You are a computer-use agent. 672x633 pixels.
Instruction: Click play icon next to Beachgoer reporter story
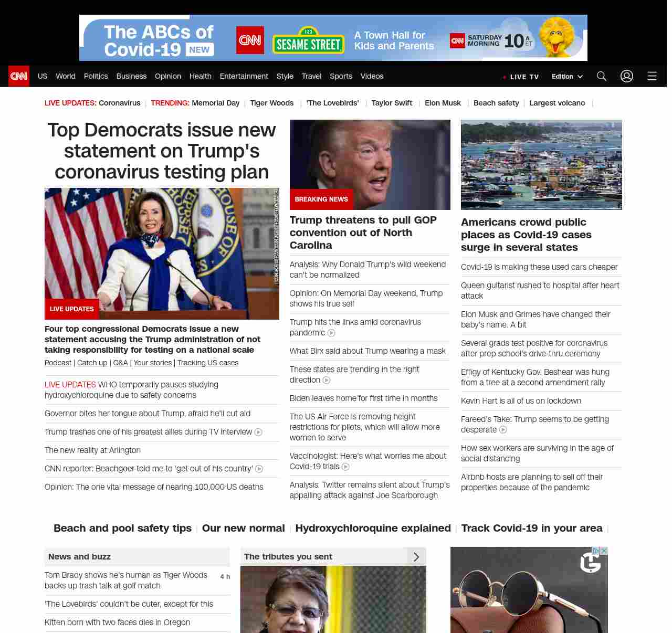259,469
